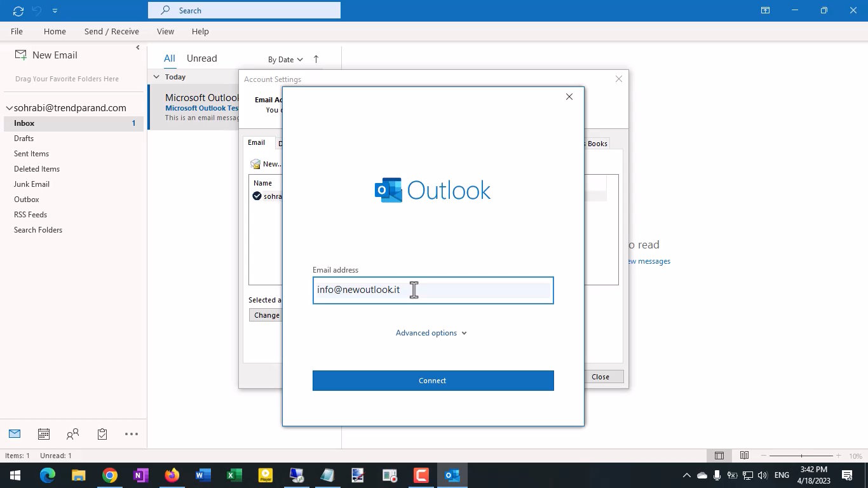
Task: Collapse the Today group header
Action: pyautogui.click(x=156, y=77)
